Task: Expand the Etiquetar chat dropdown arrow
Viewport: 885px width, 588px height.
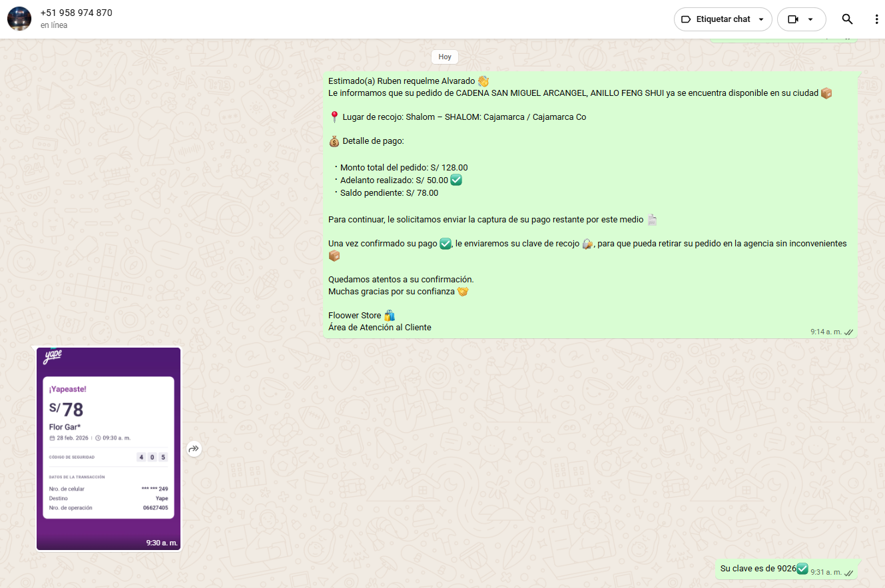Action: click(x=761, y=19)
